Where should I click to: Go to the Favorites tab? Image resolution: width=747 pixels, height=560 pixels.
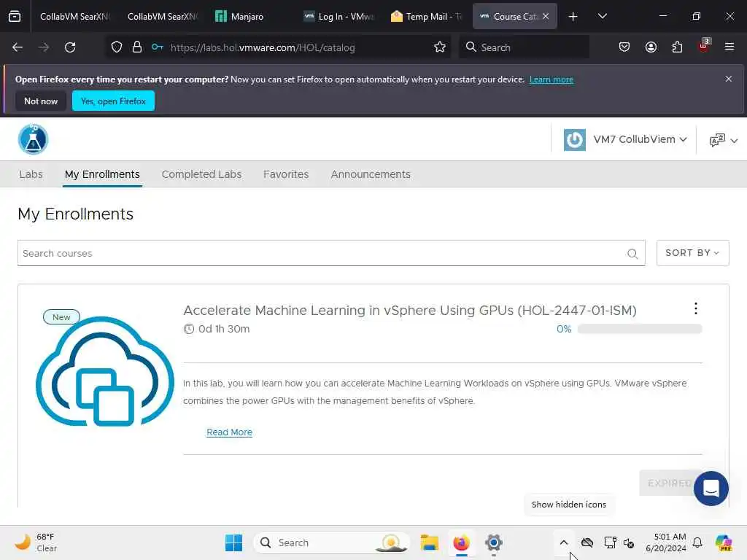pos(286,174)
